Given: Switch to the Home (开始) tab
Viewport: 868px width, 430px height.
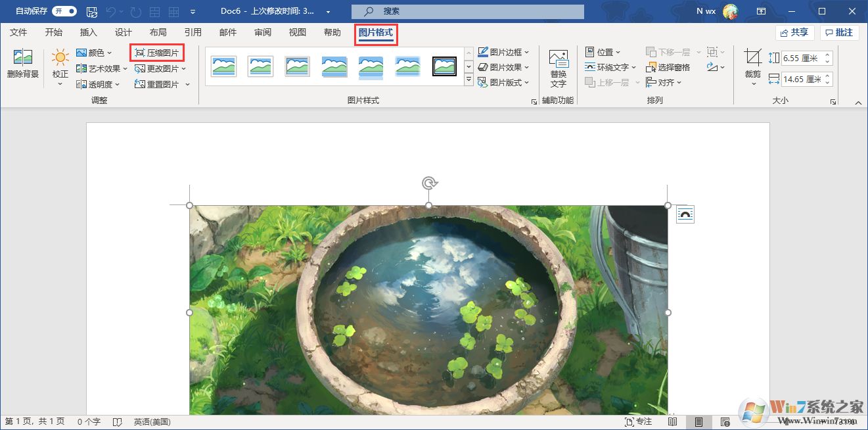Looking at the screenshot, I should tap(53, 32).
